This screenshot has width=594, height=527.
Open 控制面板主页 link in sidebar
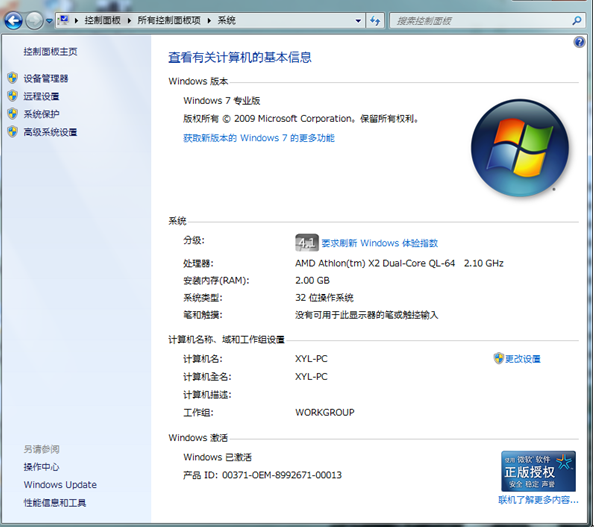click(x=50, y=52)
